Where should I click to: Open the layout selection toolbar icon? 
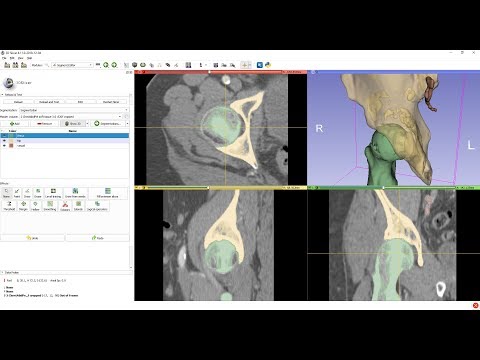tap(188, 65)
